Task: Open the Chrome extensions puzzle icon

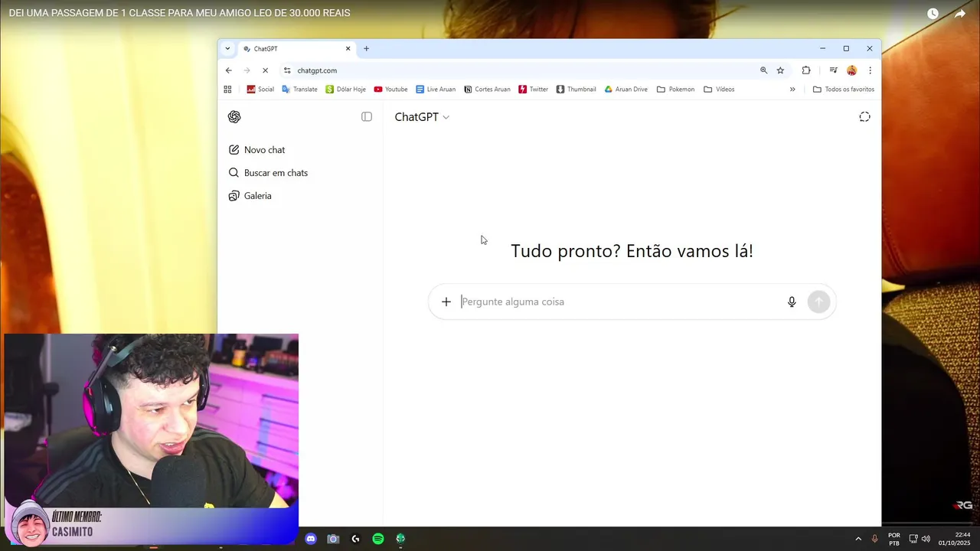Action: pyautogui.click(x=806, y=70)
